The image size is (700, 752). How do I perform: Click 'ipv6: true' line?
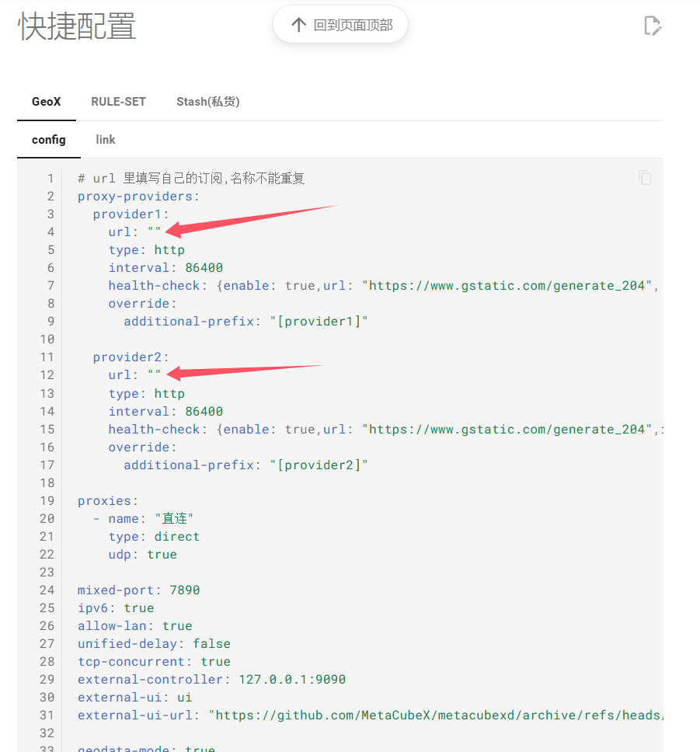116,608
